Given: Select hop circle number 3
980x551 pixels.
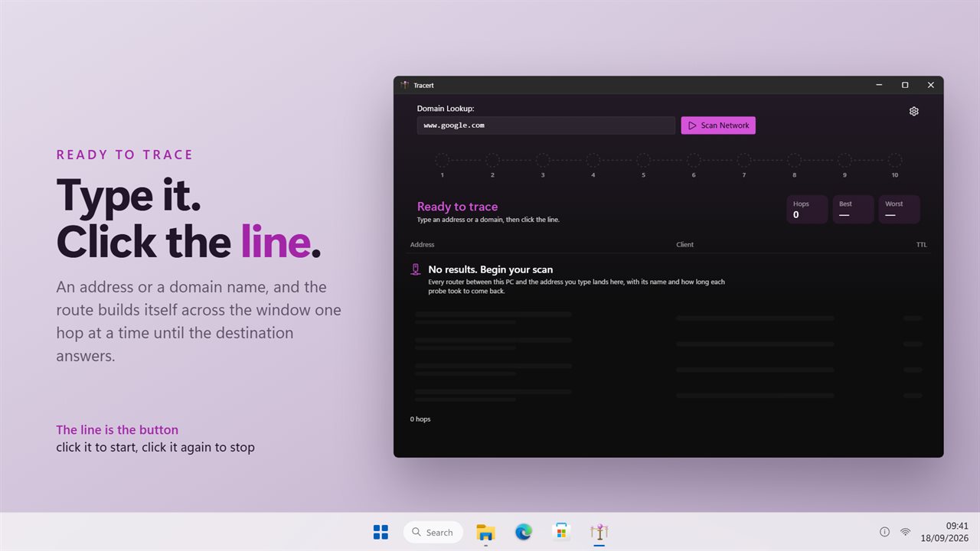Looking at the screenshot, I should coord(543,161).
